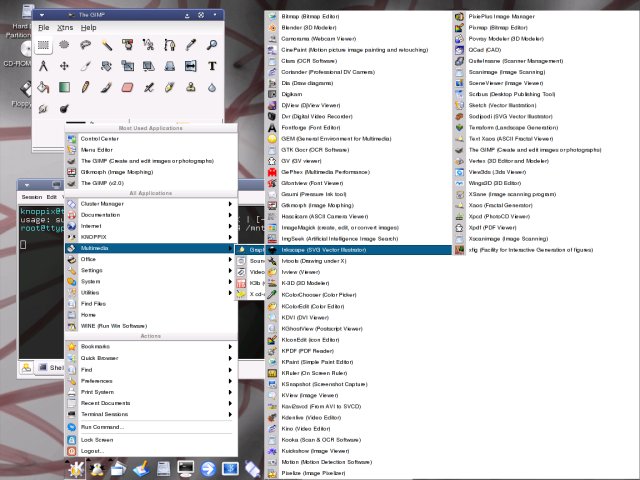Select the Crop knife tool
Viewport: 640px width, 480px height.
point(85,66)
